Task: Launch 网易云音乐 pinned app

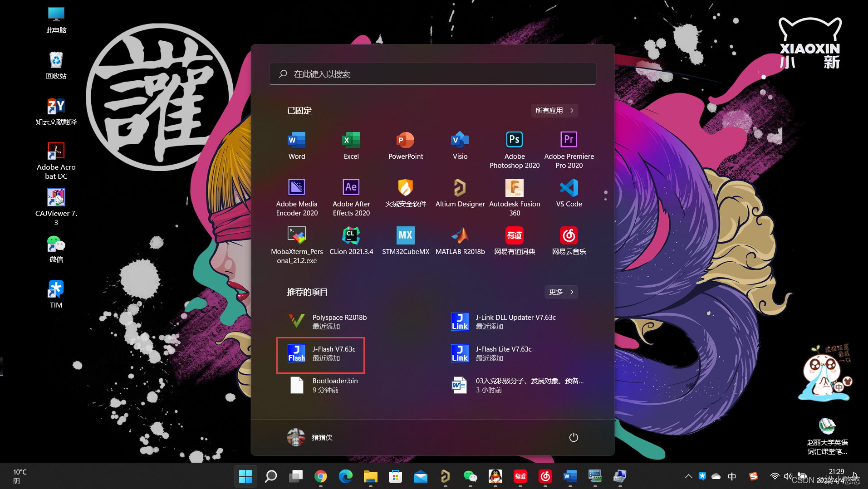Action: [569, 241]
